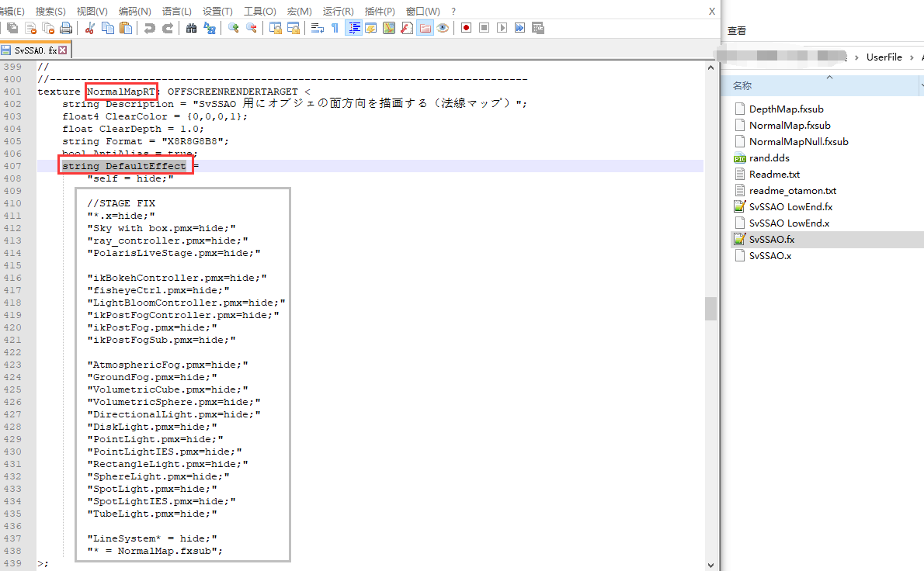
Task: Toggle the eye monitoring icon
Action: point(443,28)
